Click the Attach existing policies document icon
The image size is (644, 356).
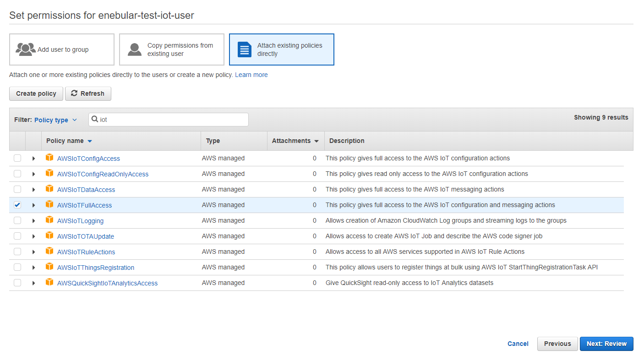tap(245, 49)
